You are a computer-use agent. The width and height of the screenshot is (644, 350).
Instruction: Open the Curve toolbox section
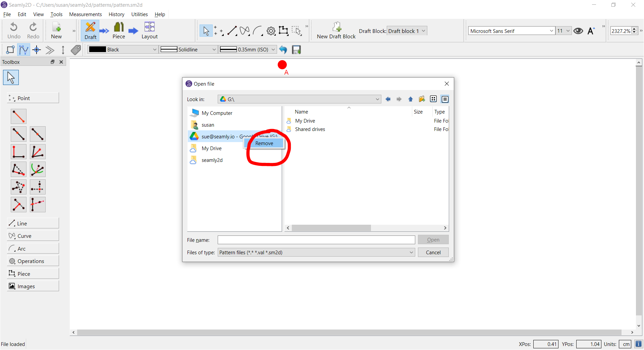(x=33, y=236)
